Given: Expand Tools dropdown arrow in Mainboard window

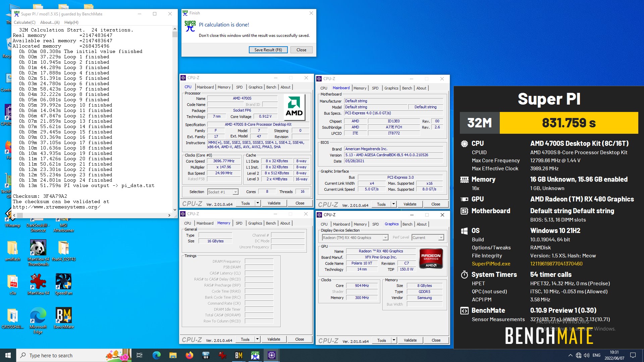Looking at the screenshot, I should pyautogui.click(x=393, y=204).
